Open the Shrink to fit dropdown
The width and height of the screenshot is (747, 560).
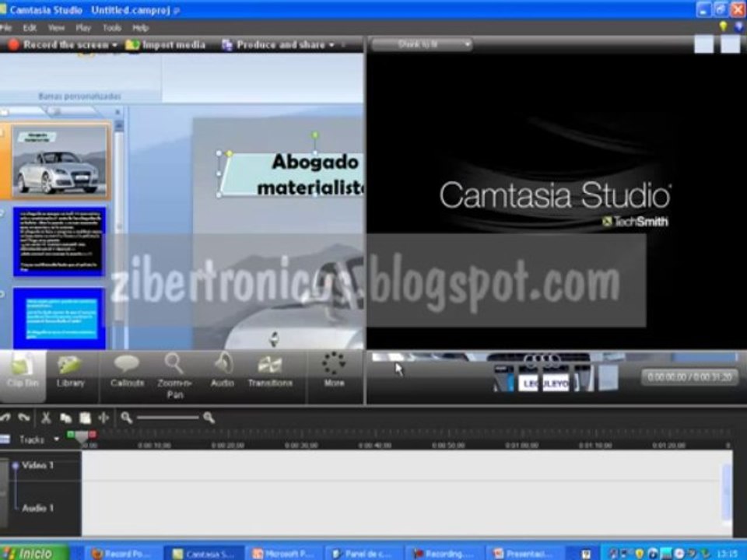422,44
